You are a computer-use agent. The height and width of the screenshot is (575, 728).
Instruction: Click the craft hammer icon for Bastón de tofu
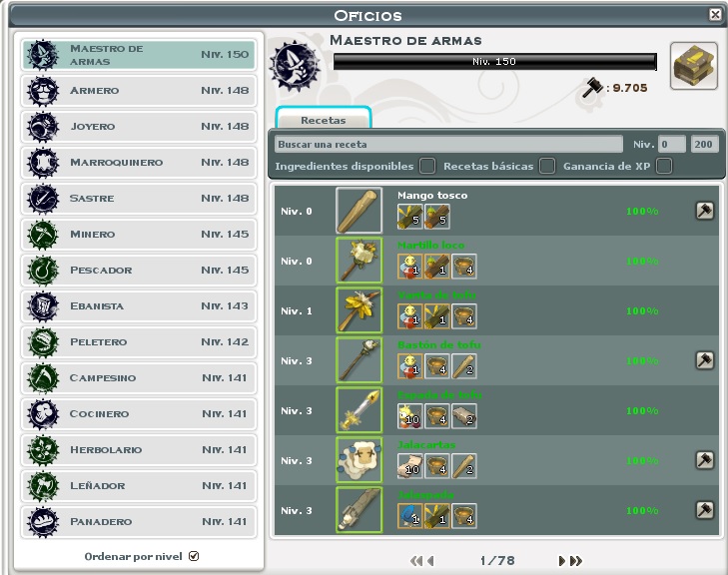(704, 360)
